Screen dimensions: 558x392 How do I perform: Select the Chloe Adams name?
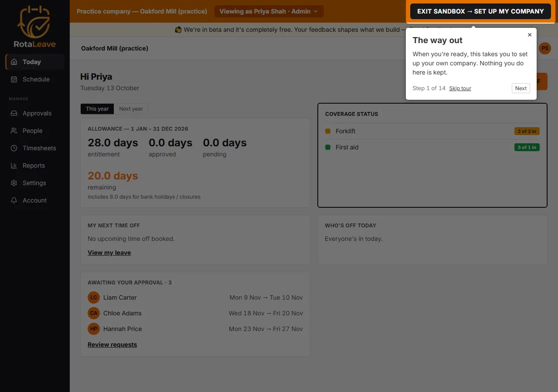tap(122, 313)
